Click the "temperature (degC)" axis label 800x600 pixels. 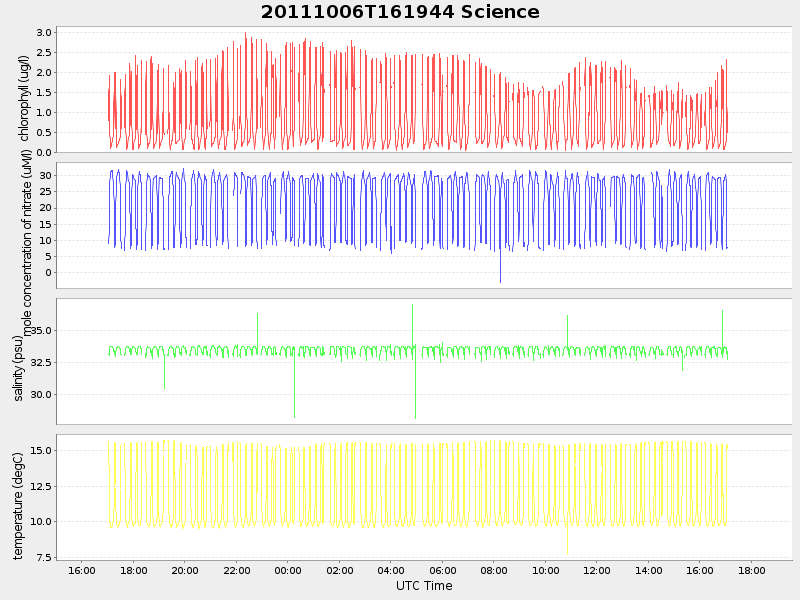pos(18,506)
